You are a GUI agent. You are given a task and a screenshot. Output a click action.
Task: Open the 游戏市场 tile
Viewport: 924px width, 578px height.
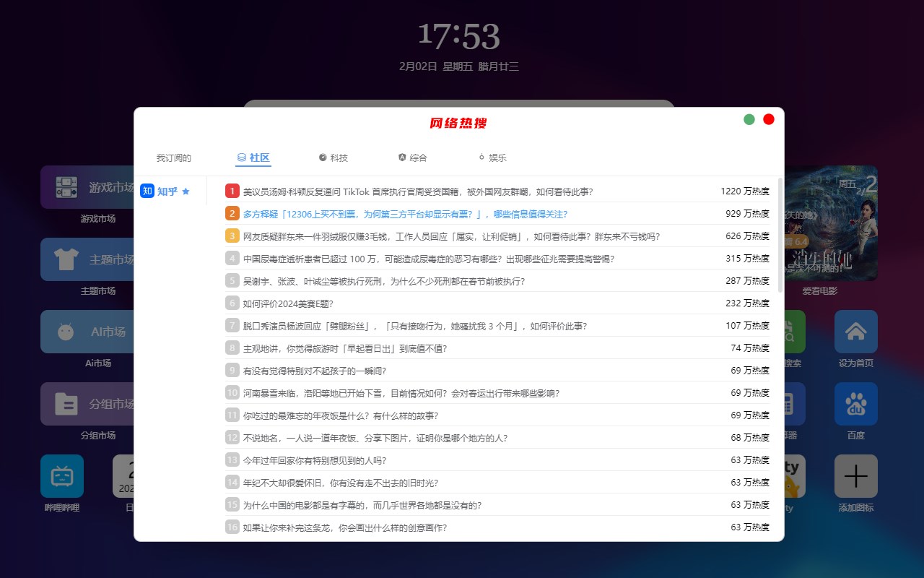pos(87,187)
